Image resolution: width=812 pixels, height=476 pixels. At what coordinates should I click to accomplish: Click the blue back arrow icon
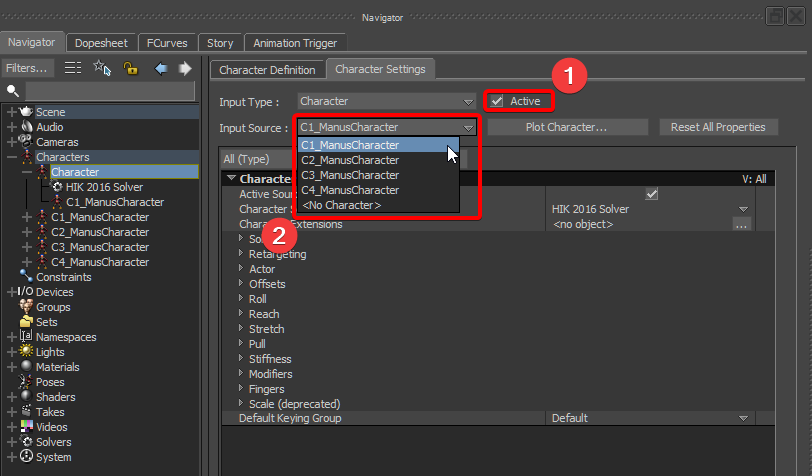click(x=160, y=68)
